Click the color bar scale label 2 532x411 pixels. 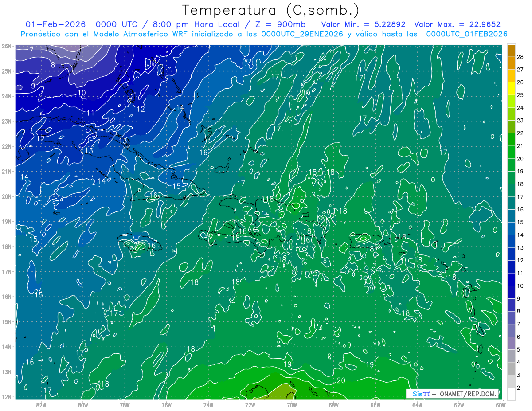click(519, 388)
